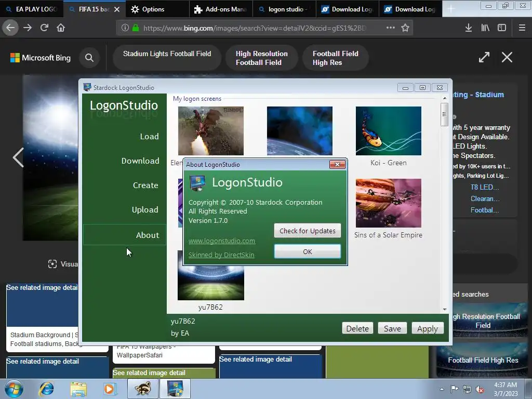Go back with the browser back arrow
Image resolution: width=532 pixels, height=399 pixels.
(x=10, y=28)
